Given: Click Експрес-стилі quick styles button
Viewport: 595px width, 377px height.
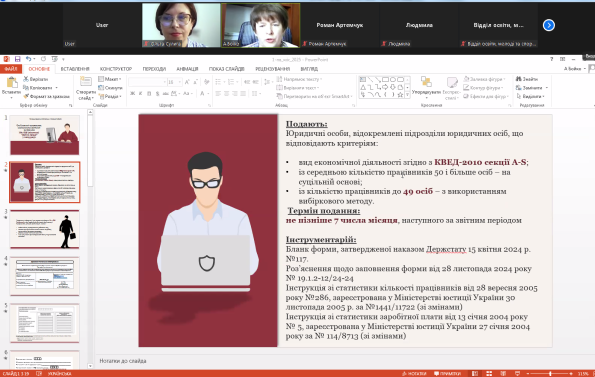Looking at the screenshot, I should (x=452, y=87).
